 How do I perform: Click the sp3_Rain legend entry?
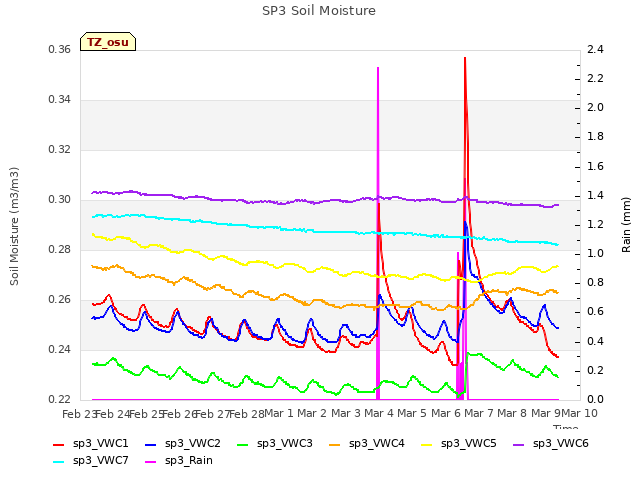(179, 460)
